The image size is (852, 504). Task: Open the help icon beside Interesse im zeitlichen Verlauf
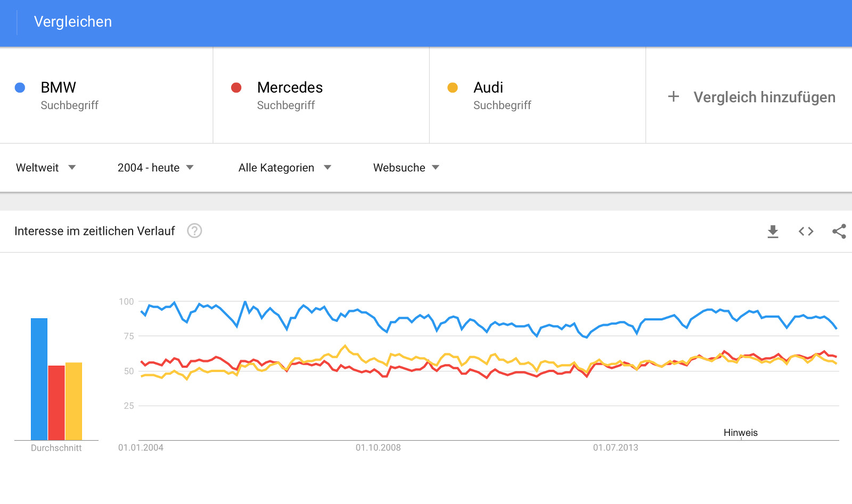(194, 231)
